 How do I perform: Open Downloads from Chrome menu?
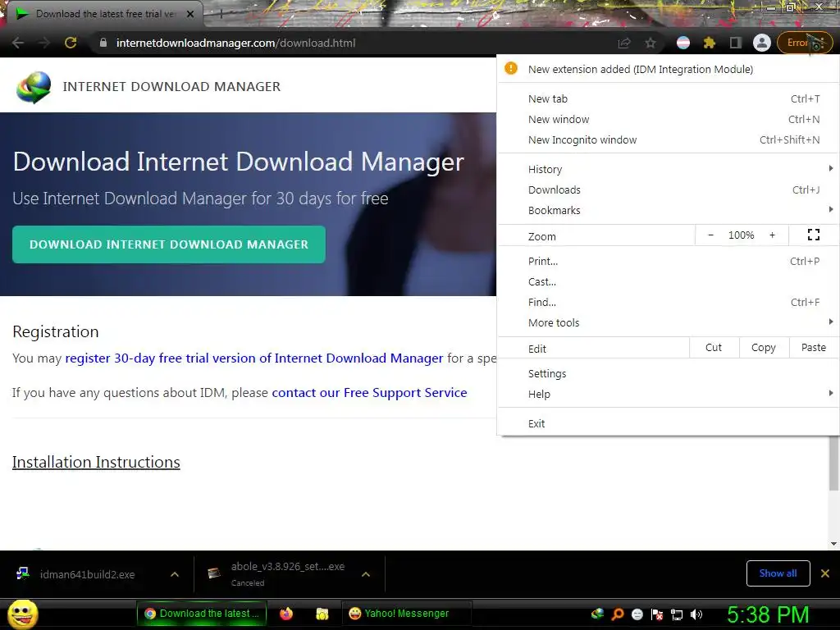668,189
